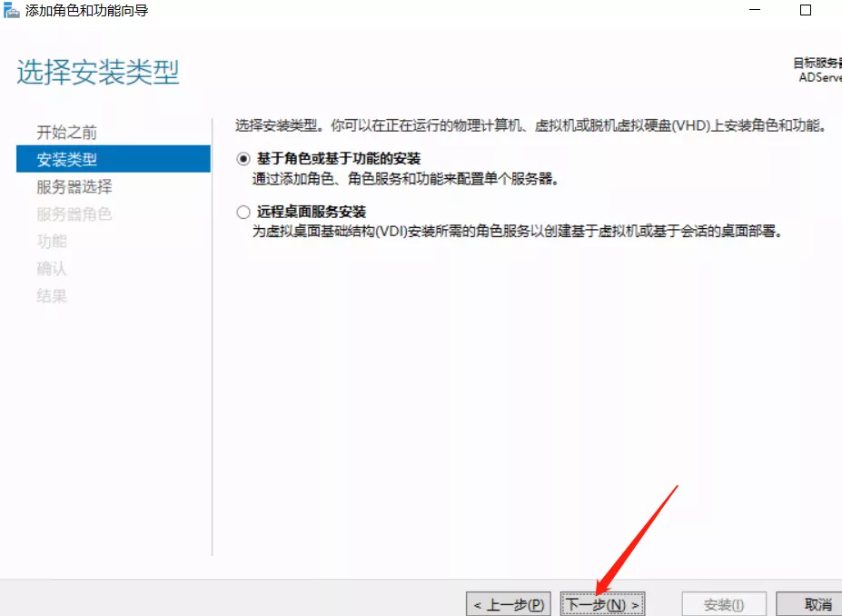Click the 选择安装类型 page heading
This screenshot has width=842, height=616.
[x=98, y=74]
